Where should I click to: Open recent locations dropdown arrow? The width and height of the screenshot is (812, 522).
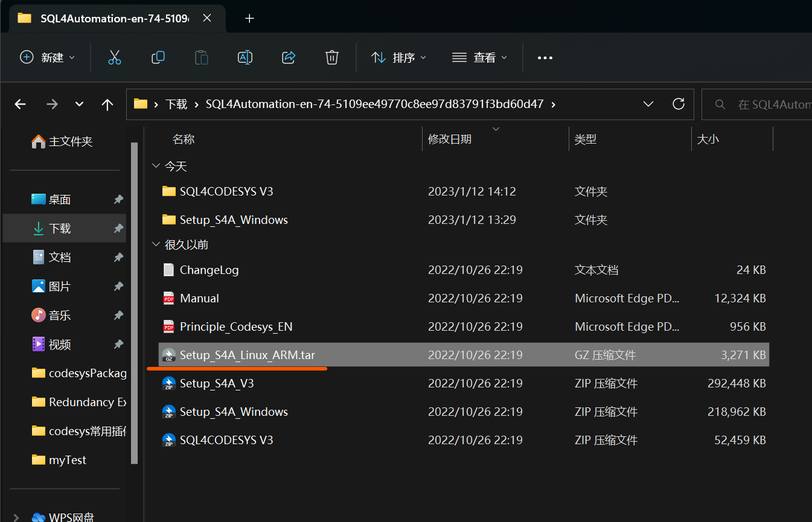[79, 104]
